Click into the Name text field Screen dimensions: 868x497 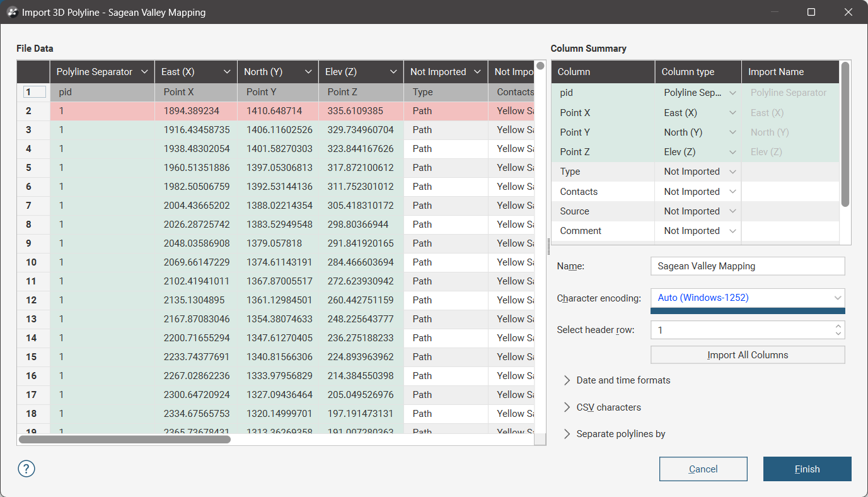(x=747, y=266)
